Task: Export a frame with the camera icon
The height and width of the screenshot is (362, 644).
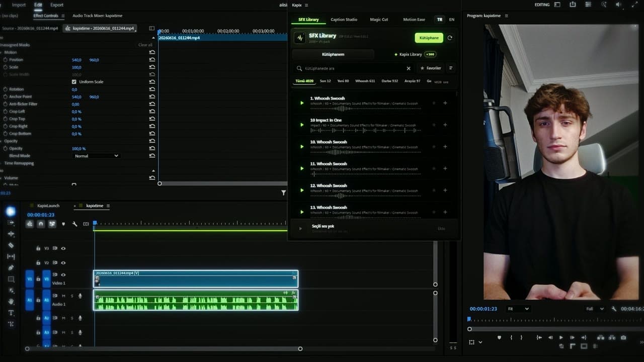Action: [x=623, y=337]
